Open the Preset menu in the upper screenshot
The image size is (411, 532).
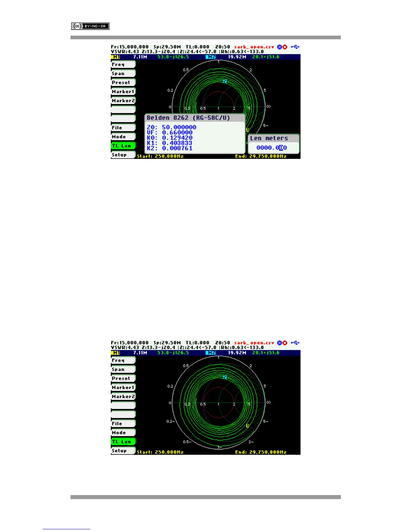(x=123, y=82)
